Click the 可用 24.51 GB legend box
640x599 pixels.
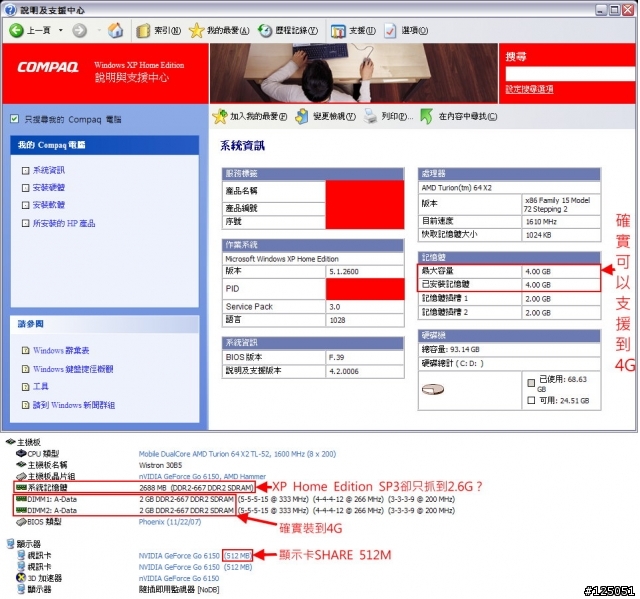pyautogui.click(x=531, y=400)
